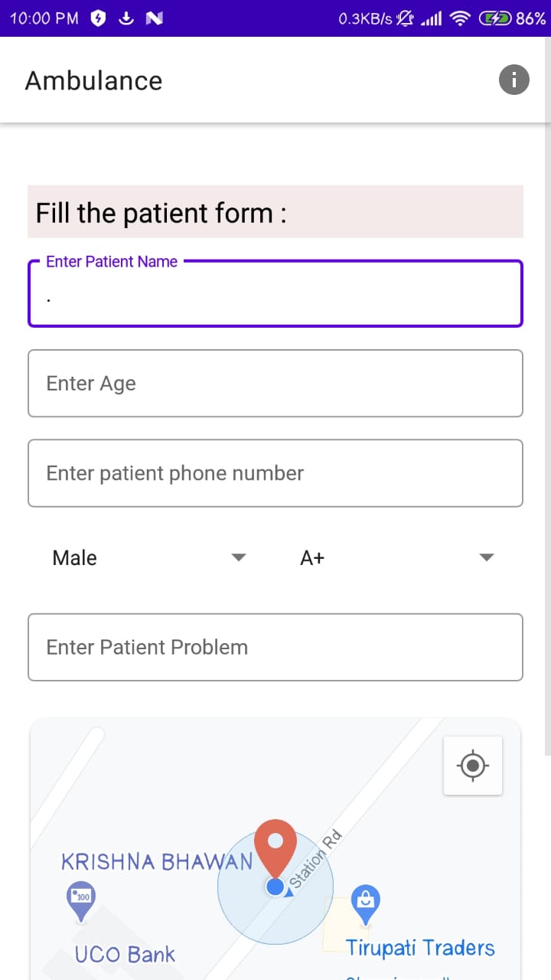Tap the Tirupati Traders place label

pyautogui.click(x=420, y=948)
